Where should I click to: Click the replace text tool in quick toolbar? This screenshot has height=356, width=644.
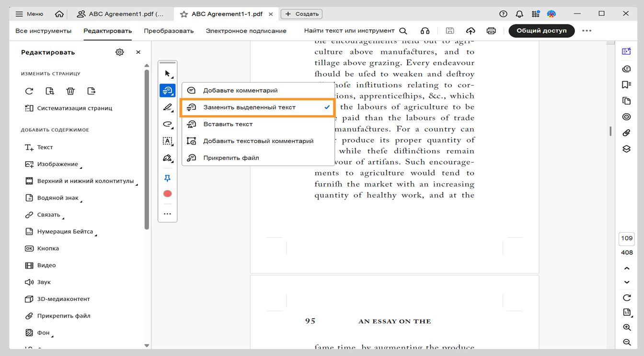167,90
